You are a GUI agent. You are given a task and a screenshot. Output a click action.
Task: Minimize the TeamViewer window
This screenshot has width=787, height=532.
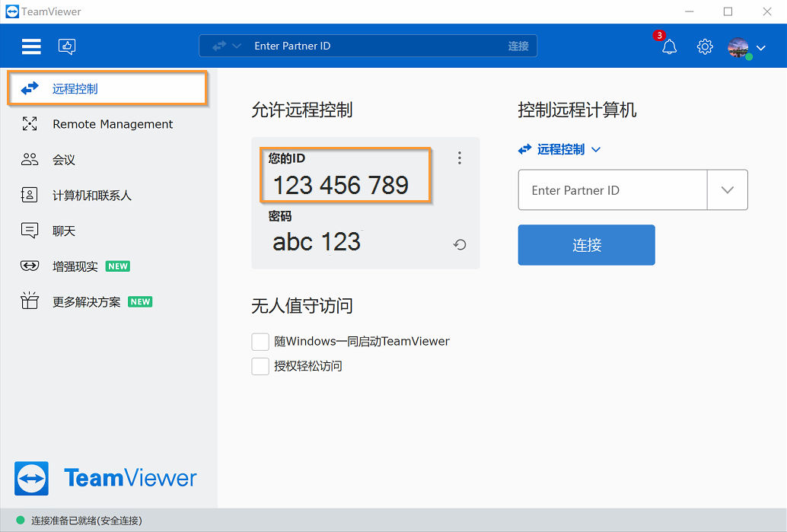(690, 11)
